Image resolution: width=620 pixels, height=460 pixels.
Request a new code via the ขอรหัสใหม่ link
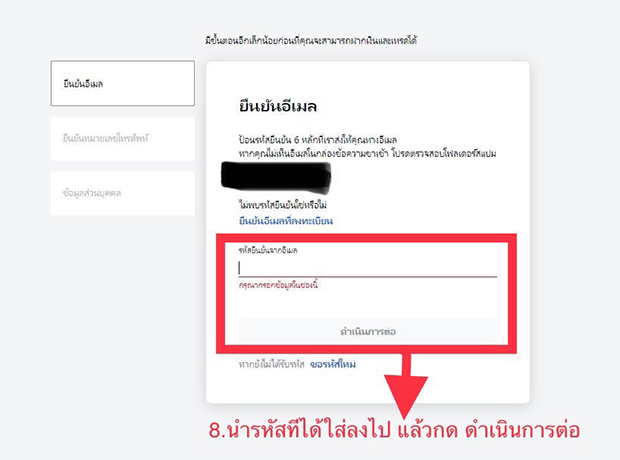(x=333, y=364)
